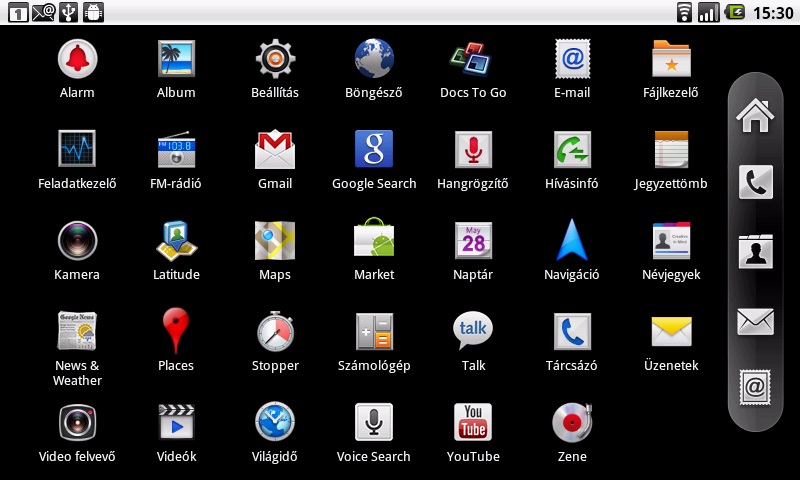This screenshot has height=480, width=800.
Task: Tap the clock in the status bar
Action: click(x=772, y=13)
